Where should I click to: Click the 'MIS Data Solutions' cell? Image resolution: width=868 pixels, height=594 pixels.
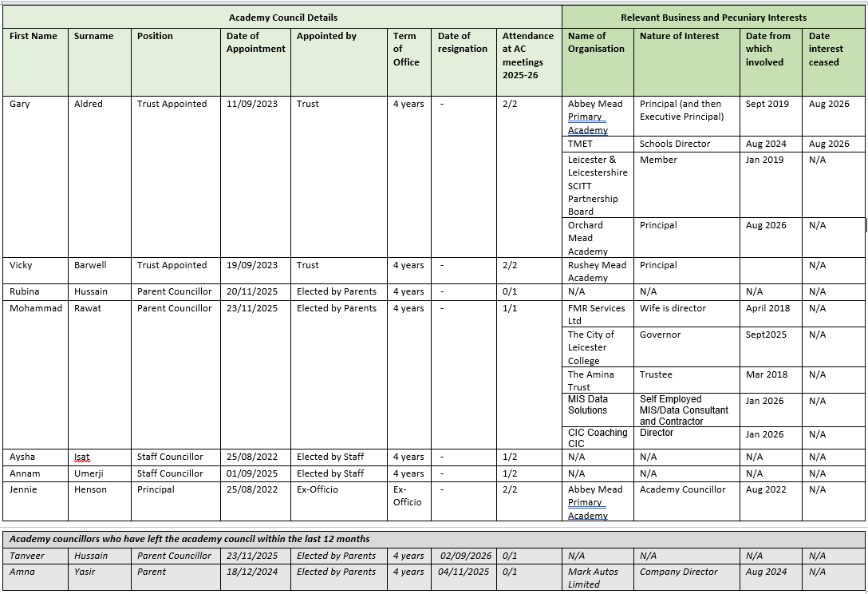(x=598, y=410)
